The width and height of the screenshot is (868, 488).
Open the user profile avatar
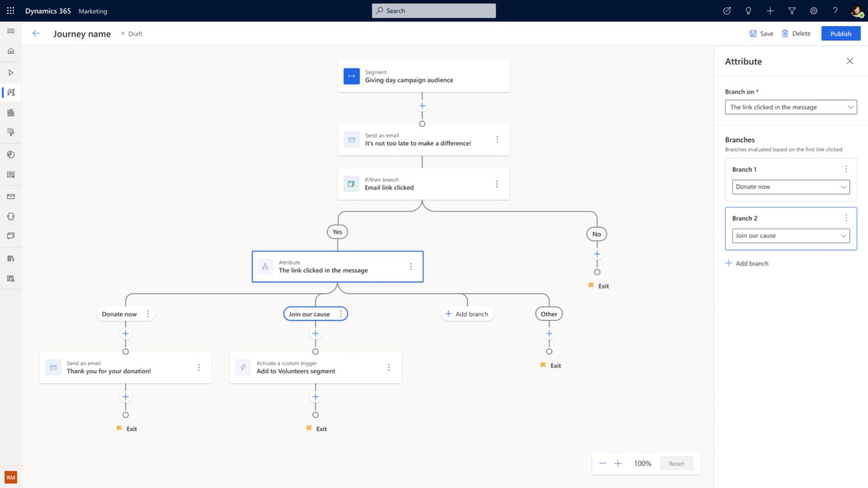click(857, 11)
